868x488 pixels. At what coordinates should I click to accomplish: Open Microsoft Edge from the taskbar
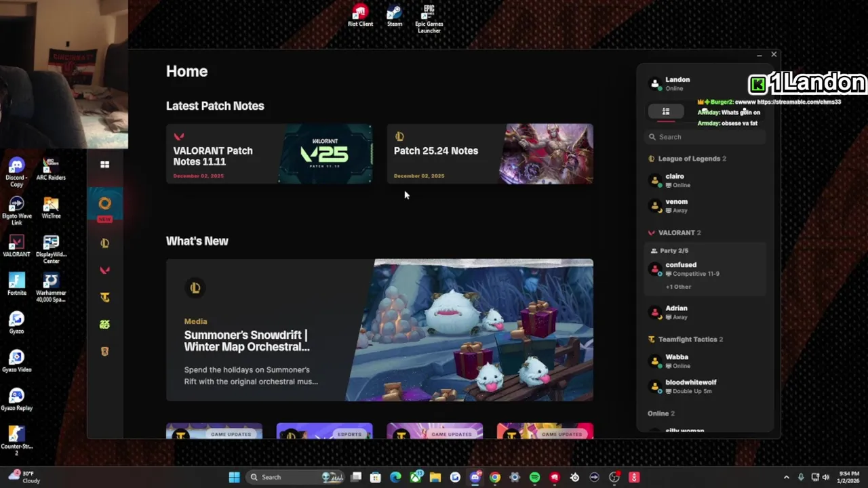[395, 477]
